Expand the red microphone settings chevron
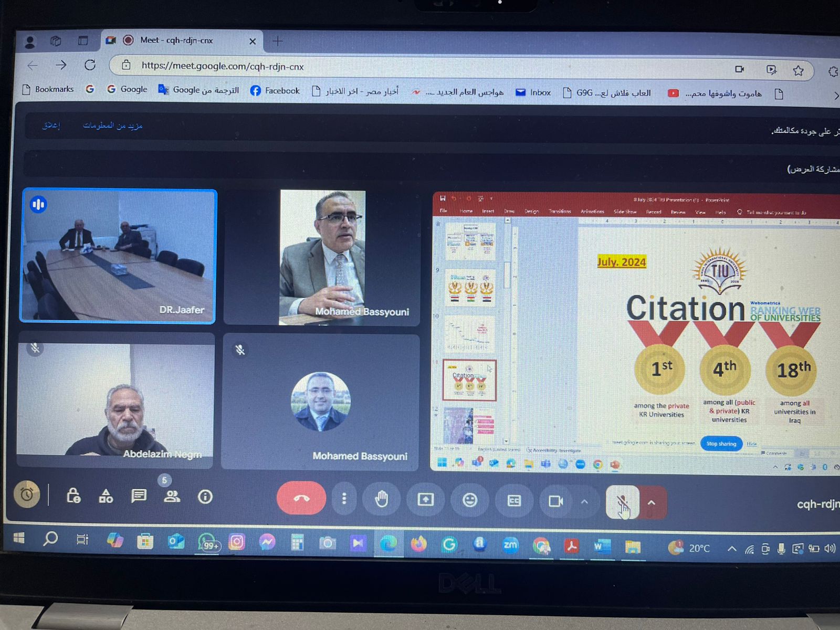840x630 pixels. coord(652,503)
